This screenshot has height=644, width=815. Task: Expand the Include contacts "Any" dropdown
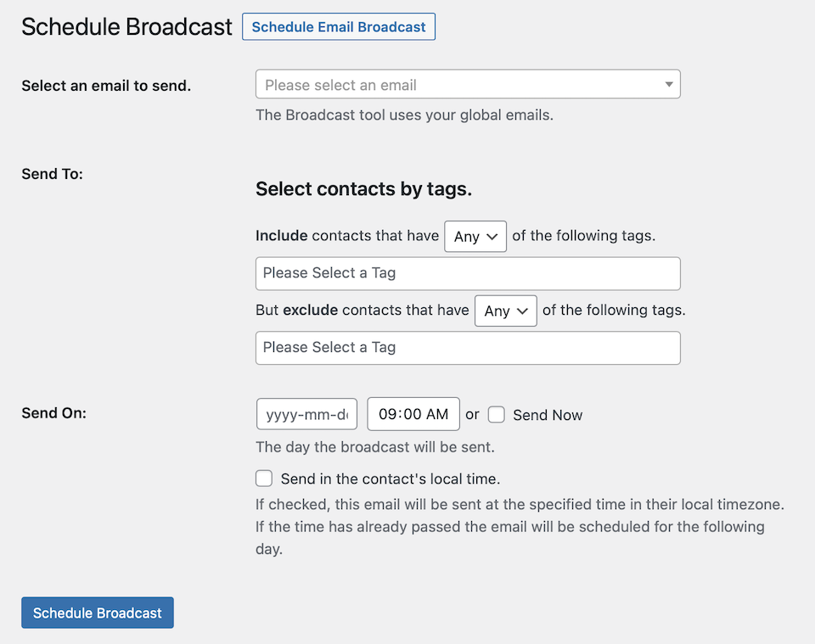pyautogui.click(x=475, y=237)
